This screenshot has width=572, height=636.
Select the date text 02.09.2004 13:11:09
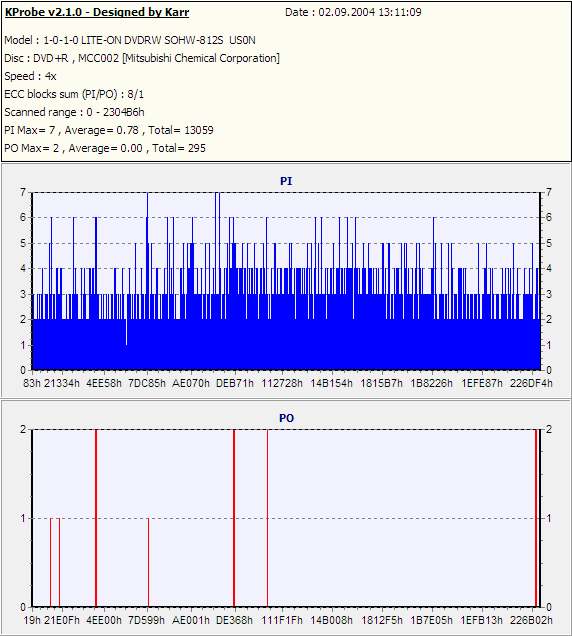pos(370,12)
